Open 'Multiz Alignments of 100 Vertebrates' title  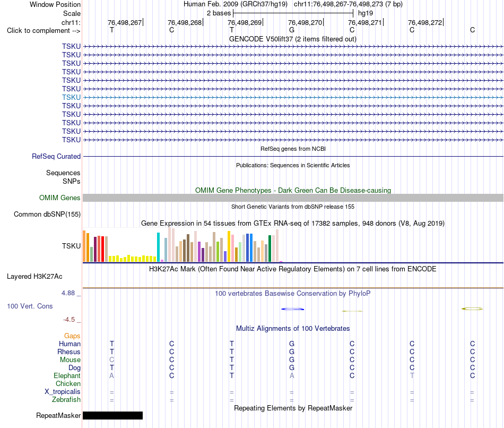(293, 329)
